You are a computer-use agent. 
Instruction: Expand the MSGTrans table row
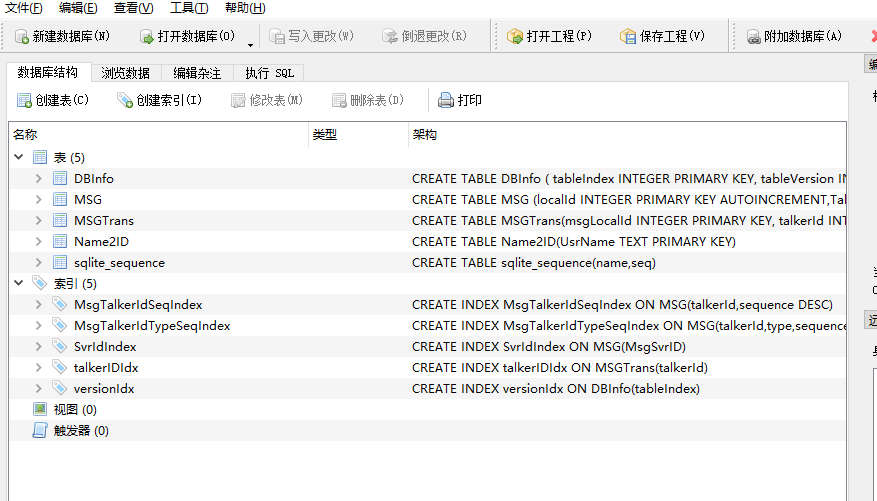39,220
